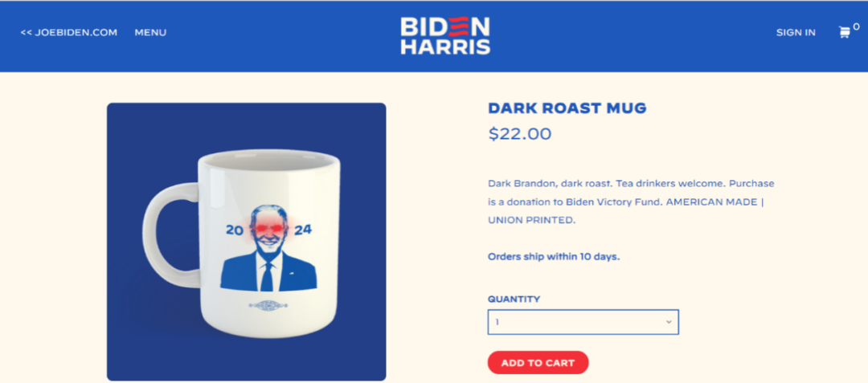Open the SIGN IN page

796,33
